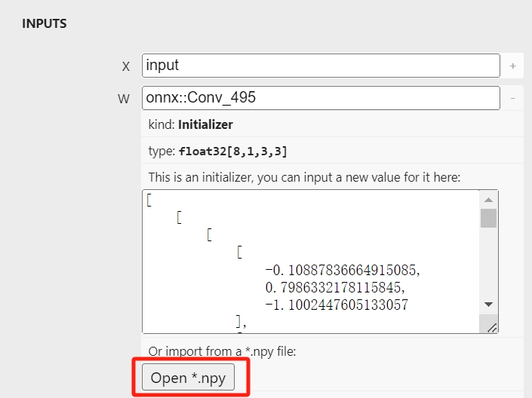Viewport: 532px width, 398px height.
Task: Place cursor on value -1.1002447605133057
Action: (337, 305)
